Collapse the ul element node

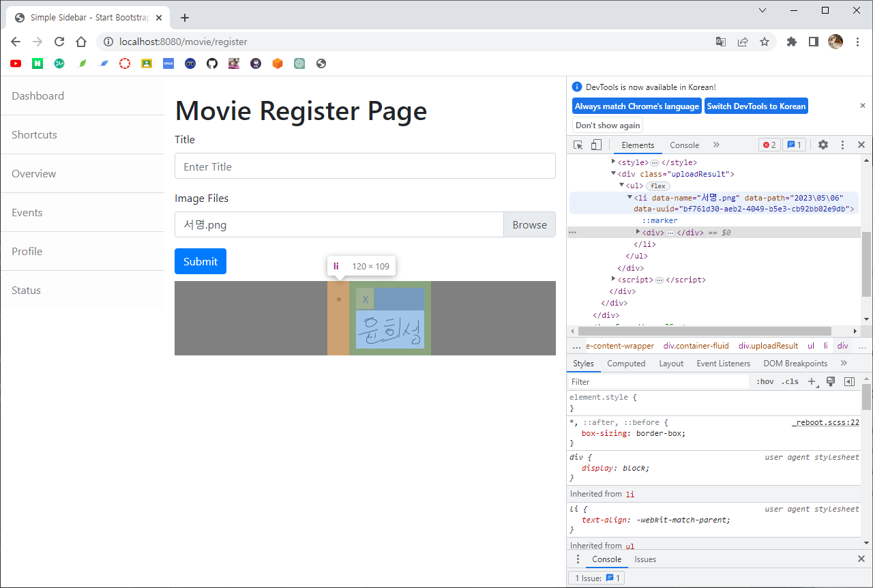pyautogui.click(x=621, y=186)
